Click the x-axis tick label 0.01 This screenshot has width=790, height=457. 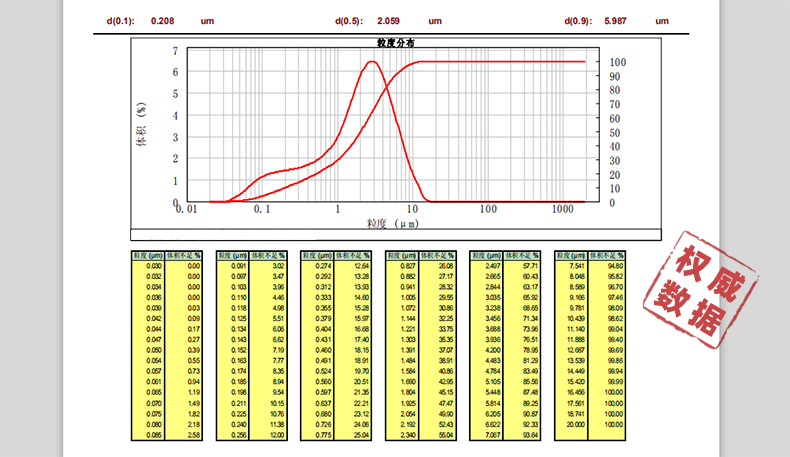(x=186, y=210)
